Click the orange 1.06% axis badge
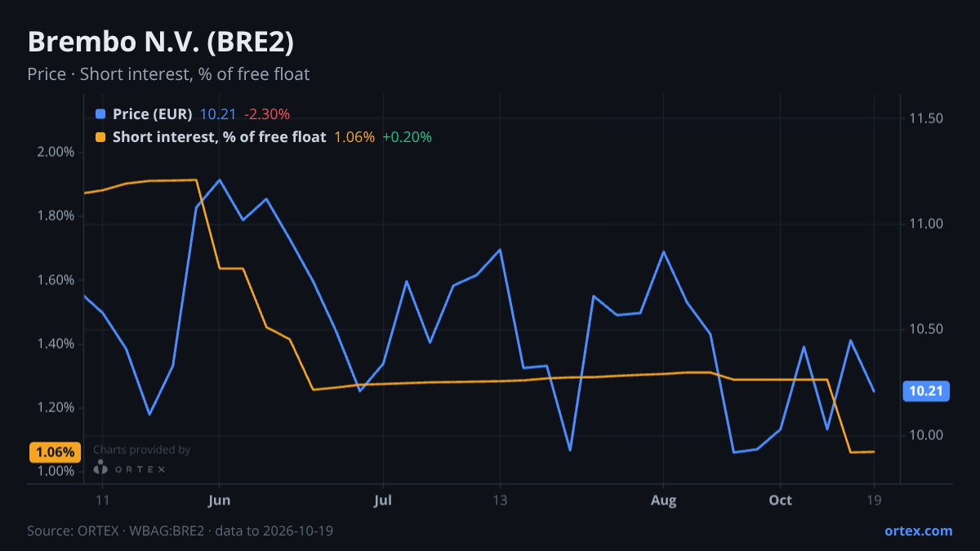Image resolution: width=980 pixels, height=551 pixels. point(55,452)
